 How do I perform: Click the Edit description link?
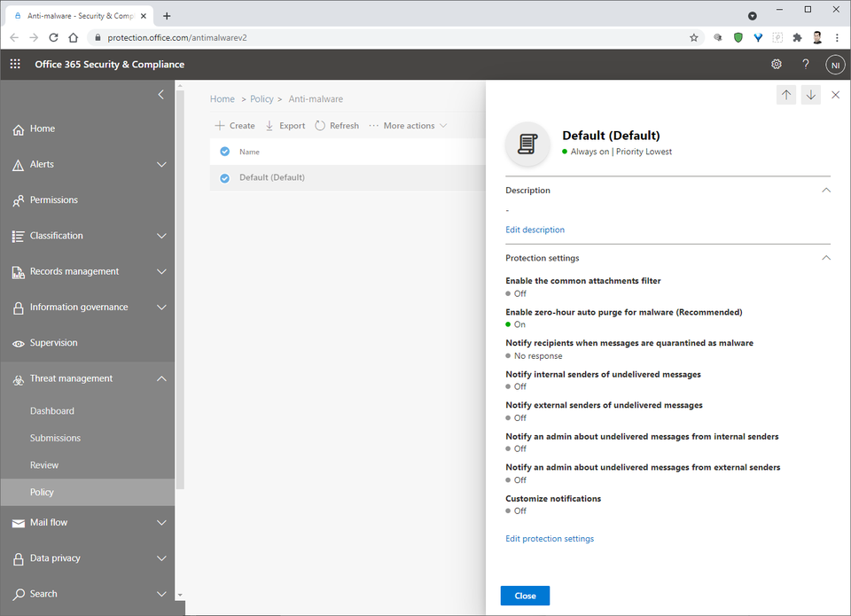click(535, 230)
